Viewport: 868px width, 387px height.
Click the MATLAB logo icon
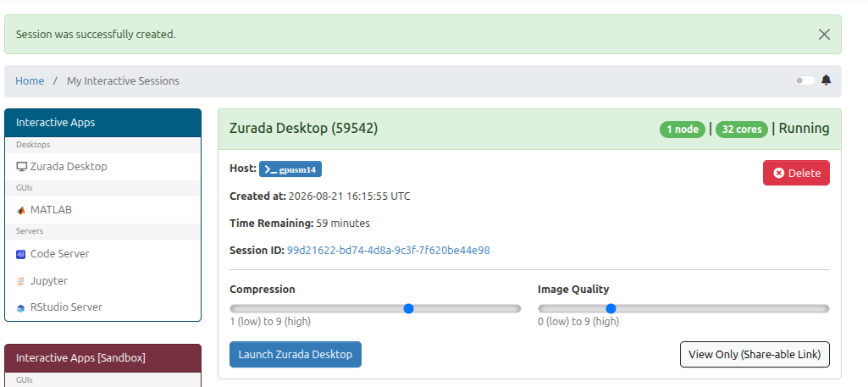(x=21, y=210)
